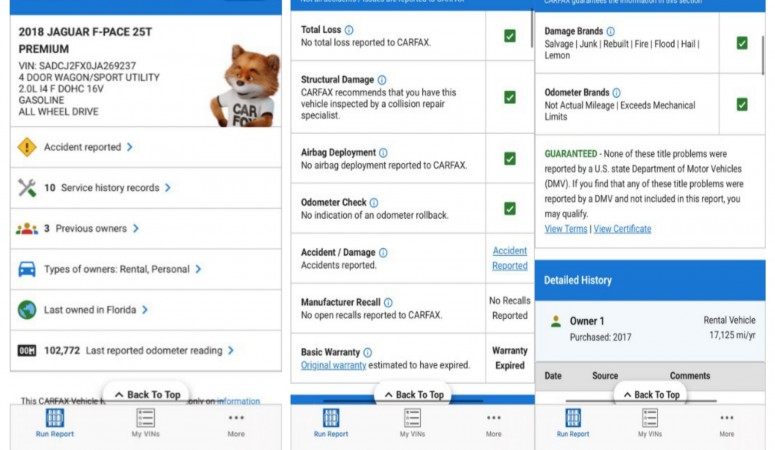The image size is (775, 450).
Task: Open the 'information' link at bottom
Action: (x=238, y=401)
